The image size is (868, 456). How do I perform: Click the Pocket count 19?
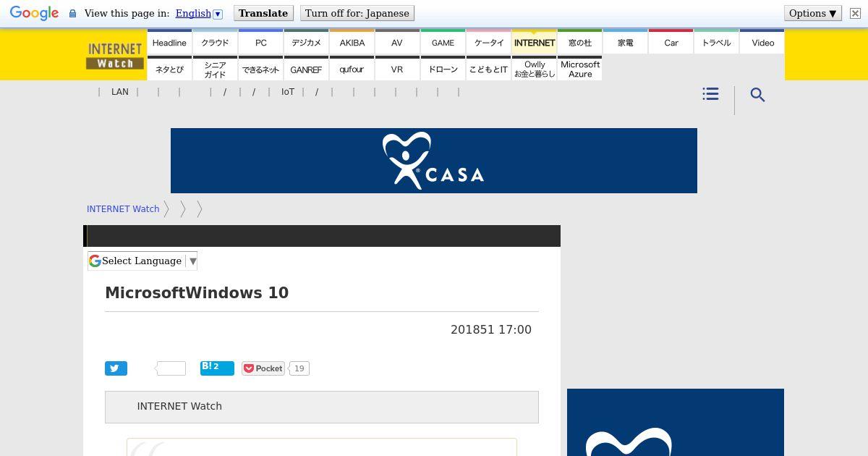click(x=299, y=368)
